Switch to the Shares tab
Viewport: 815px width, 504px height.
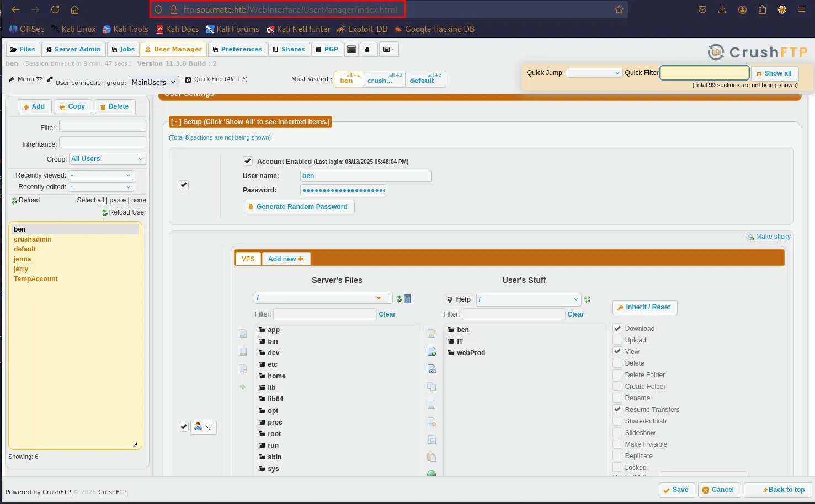[289, 49]
